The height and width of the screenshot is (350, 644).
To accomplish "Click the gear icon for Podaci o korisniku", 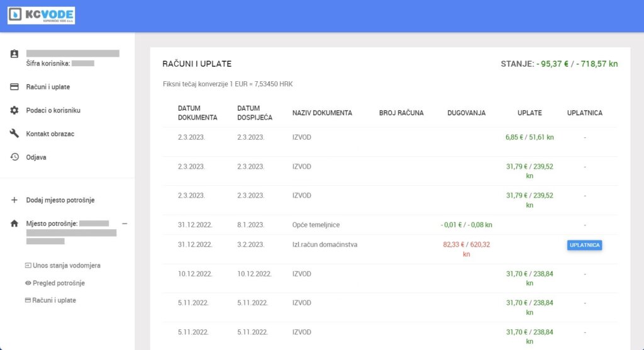I will [x=14, y=110].
